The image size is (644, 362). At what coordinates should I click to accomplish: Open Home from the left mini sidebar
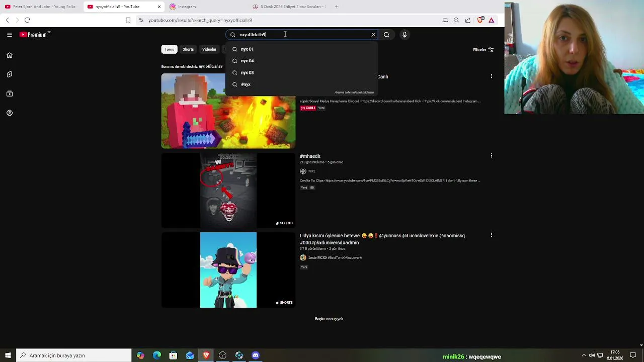click(x=10, y=55)
